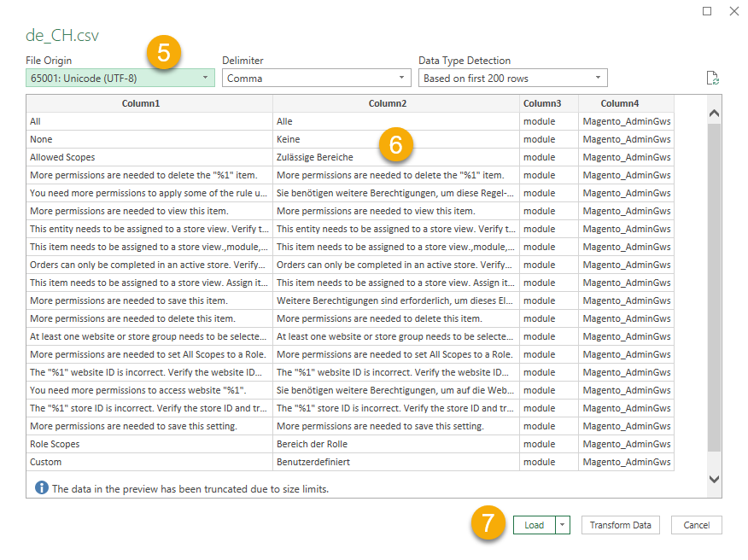Open the Delimiter dropdown set to Comma
The image size is (748, 560).
[x=317, y=79]
